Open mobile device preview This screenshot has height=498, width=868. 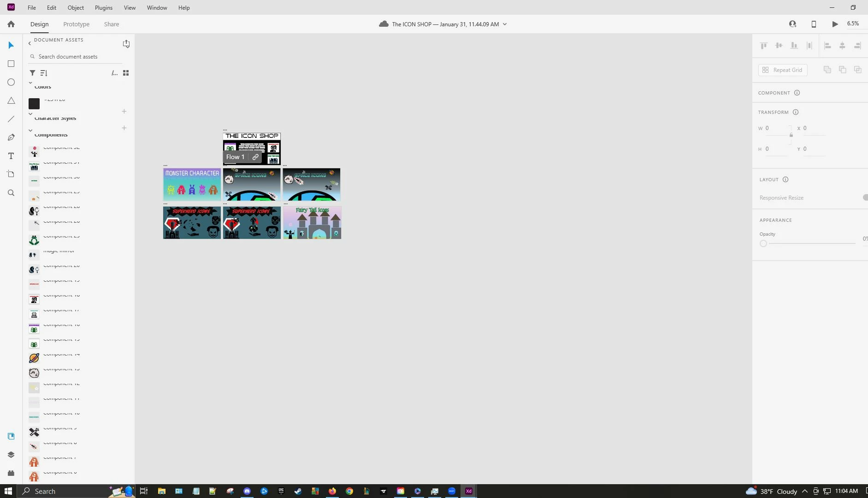[814, 24]
